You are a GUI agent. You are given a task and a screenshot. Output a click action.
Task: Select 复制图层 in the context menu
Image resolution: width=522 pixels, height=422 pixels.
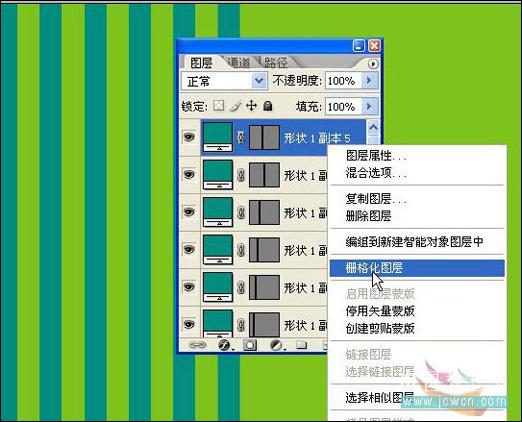pyautogui.click(x=376, y=199)
